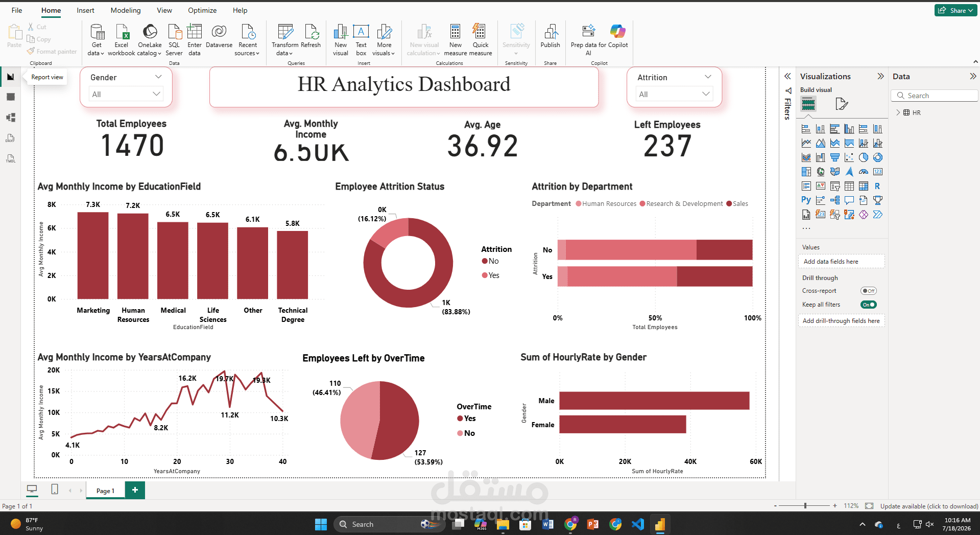This screenshot has width=980, height=535.
Task: Select the Gauge visual icon
Action: click(864, 172)
